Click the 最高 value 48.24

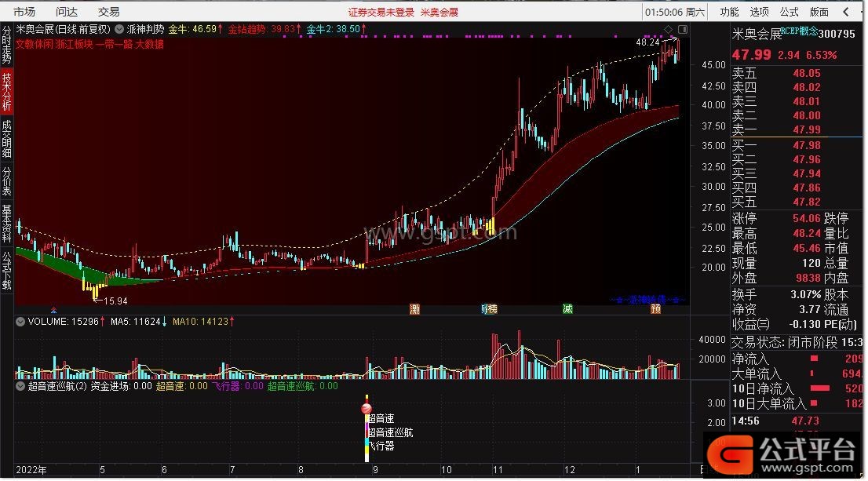coord(807,234)
